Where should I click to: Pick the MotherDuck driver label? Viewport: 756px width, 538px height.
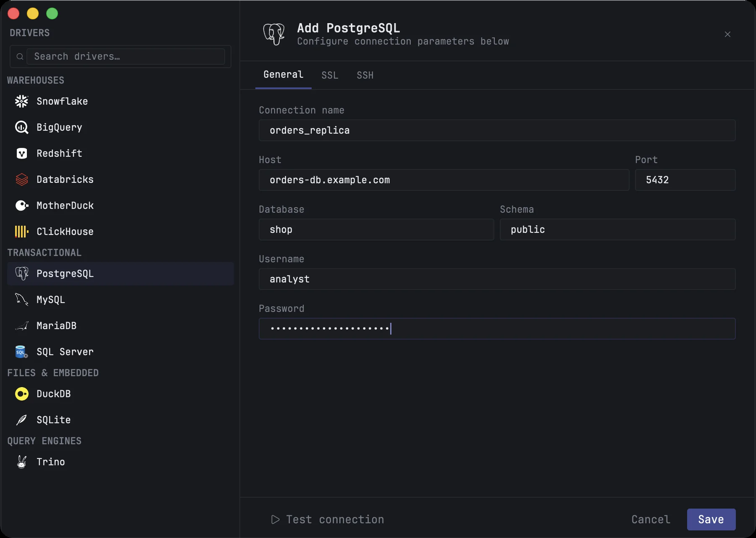[x=65, y=206]
